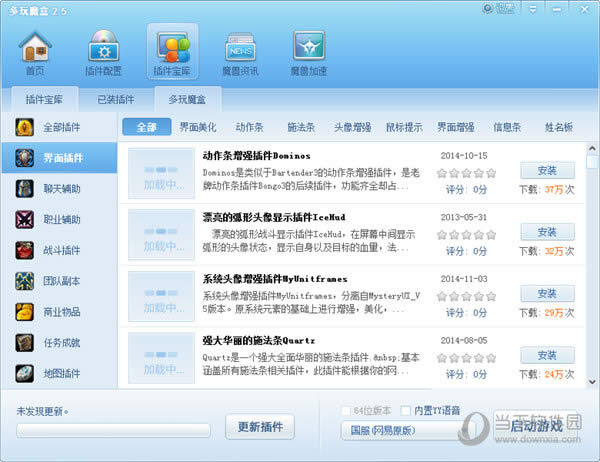600x462 pixels.
Task: Open 插件配置 plugin configuration icon
Action: click(104, 52)
